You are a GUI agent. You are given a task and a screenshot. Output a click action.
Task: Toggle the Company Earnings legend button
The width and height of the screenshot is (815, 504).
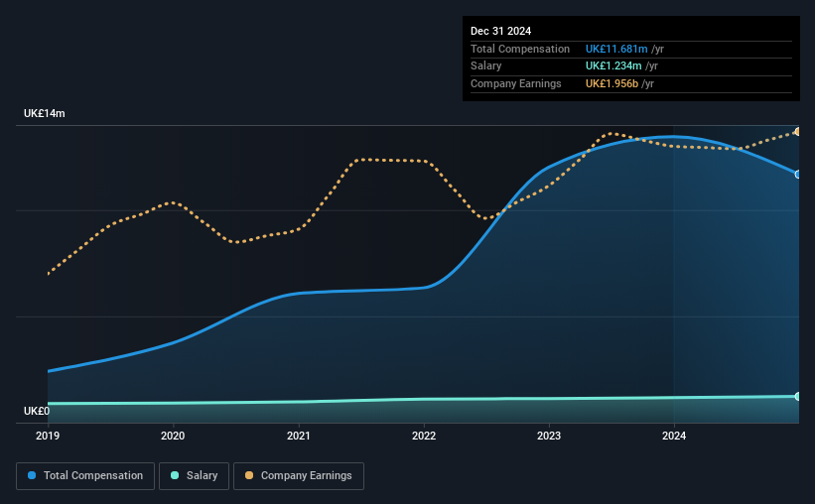[299, 476]
